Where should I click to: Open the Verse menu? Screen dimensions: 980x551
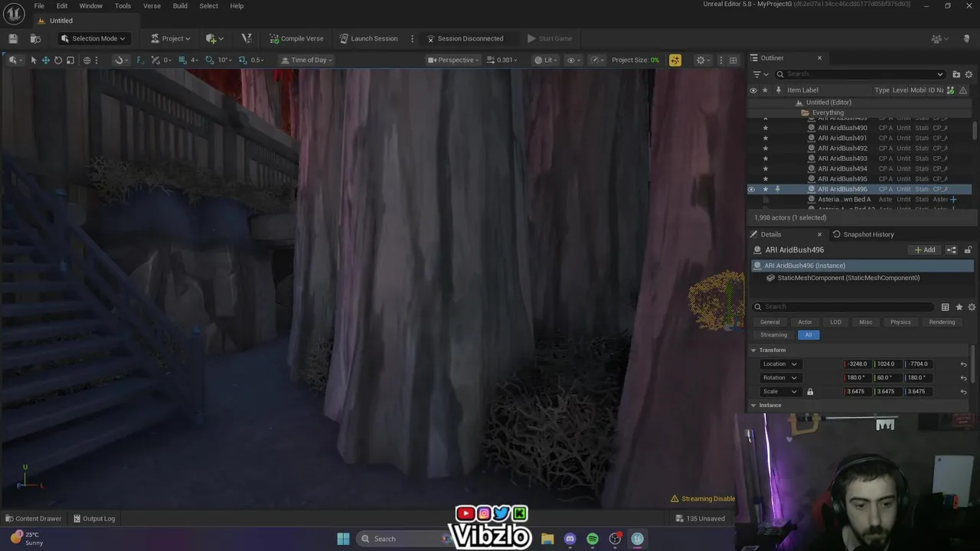pyautogui.click(x=152, y=6)
